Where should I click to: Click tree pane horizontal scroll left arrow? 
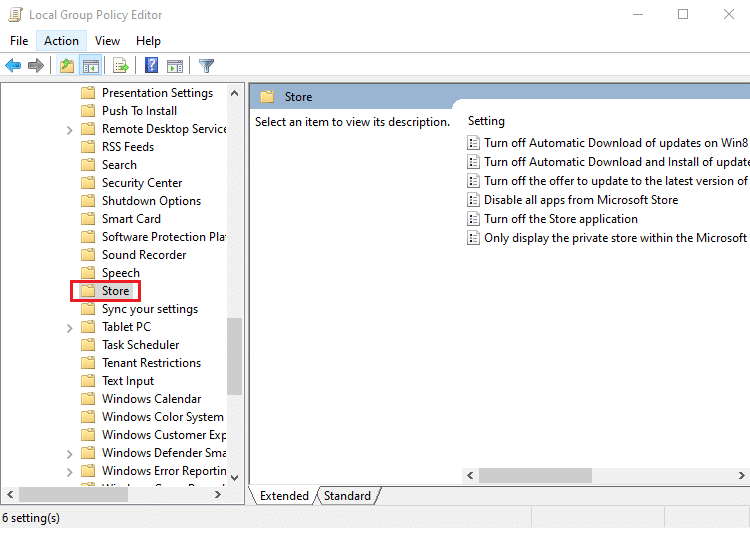click(x=10, y=495)
